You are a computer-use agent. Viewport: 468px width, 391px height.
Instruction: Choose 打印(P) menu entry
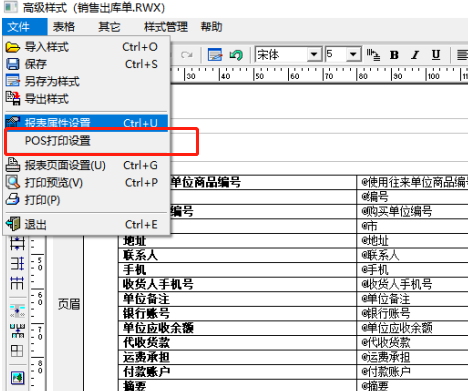[x=86, y=200]
